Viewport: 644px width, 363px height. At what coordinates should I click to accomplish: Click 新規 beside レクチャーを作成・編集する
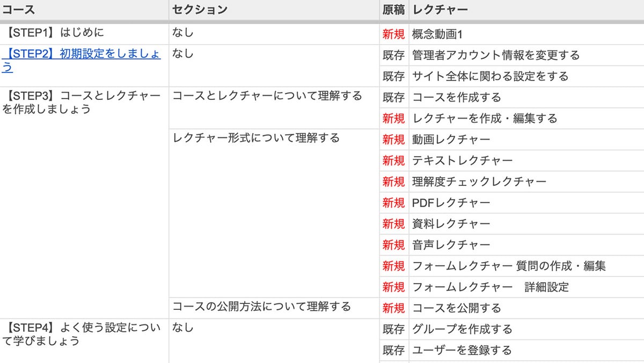click(393, 118)
